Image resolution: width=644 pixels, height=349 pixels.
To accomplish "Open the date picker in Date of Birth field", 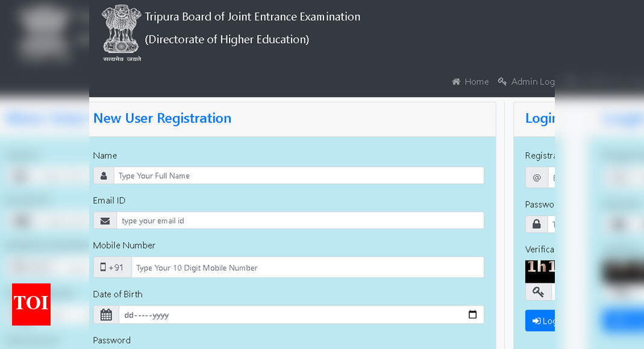I will click(x=473, y=315).
